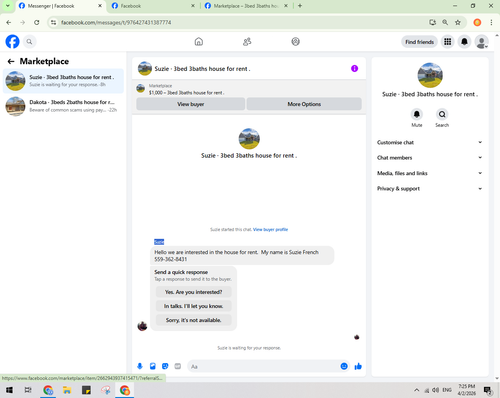Open the Chrome zoom magnifier icon
Viewport: 500px width, 398px height.
pos(445,22)
